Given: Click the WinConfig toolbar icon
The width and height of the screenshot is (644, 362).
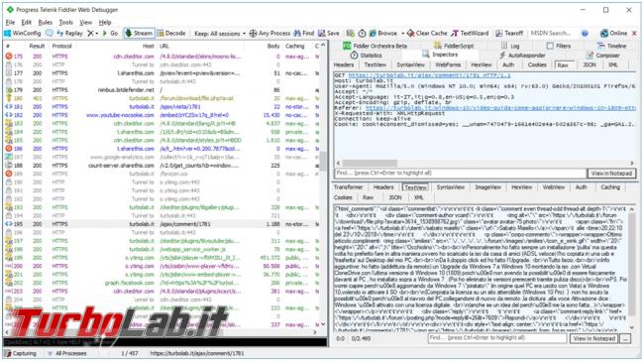Looking at the screenshot, I should tap(8, 34).
